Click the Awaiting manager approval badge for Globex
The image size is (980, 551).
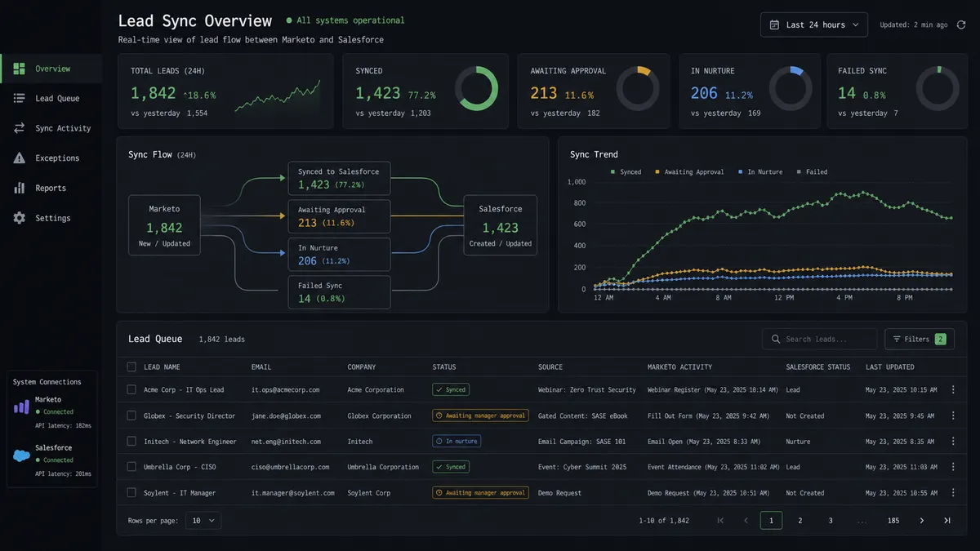click(x=480, y=415)
